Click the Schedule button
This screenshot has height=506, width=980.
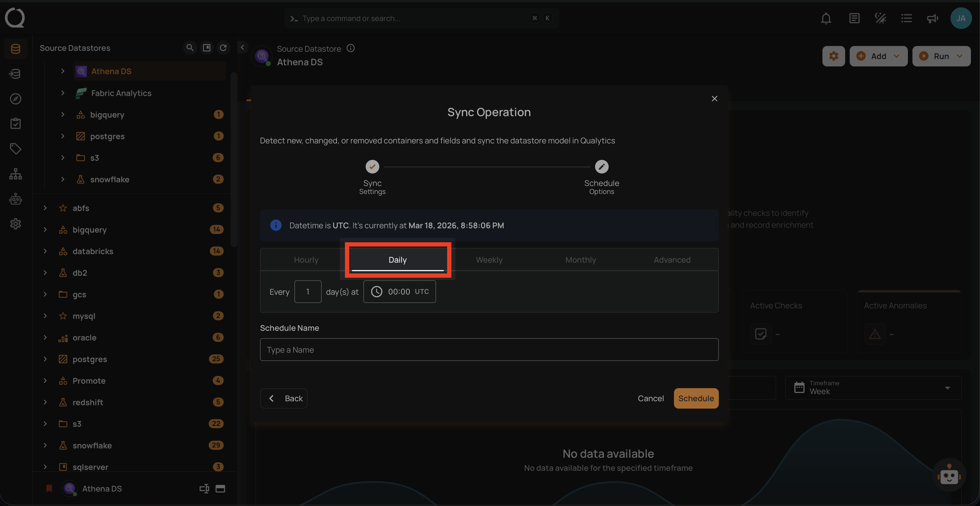(696, 398)
